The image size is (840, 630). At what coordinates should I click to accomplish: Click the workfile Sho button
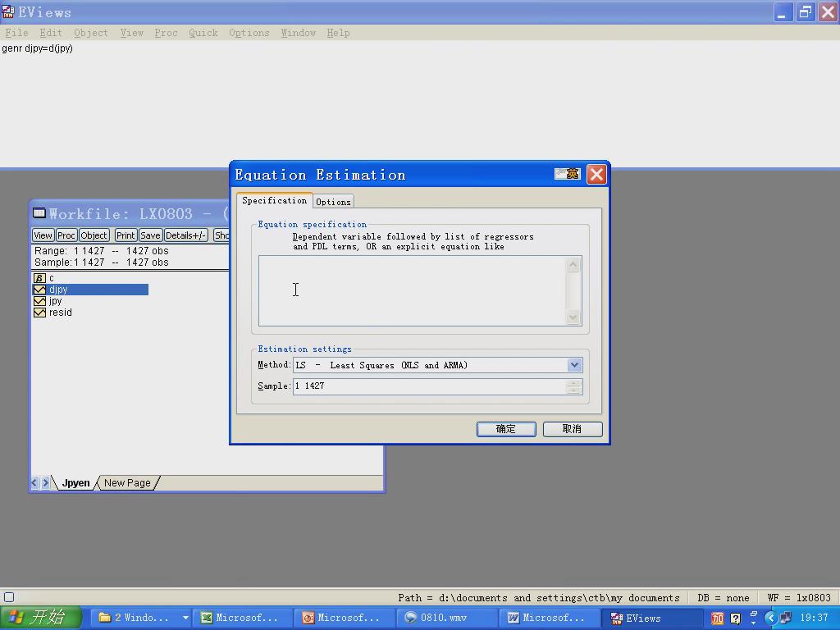pos(221,235)
